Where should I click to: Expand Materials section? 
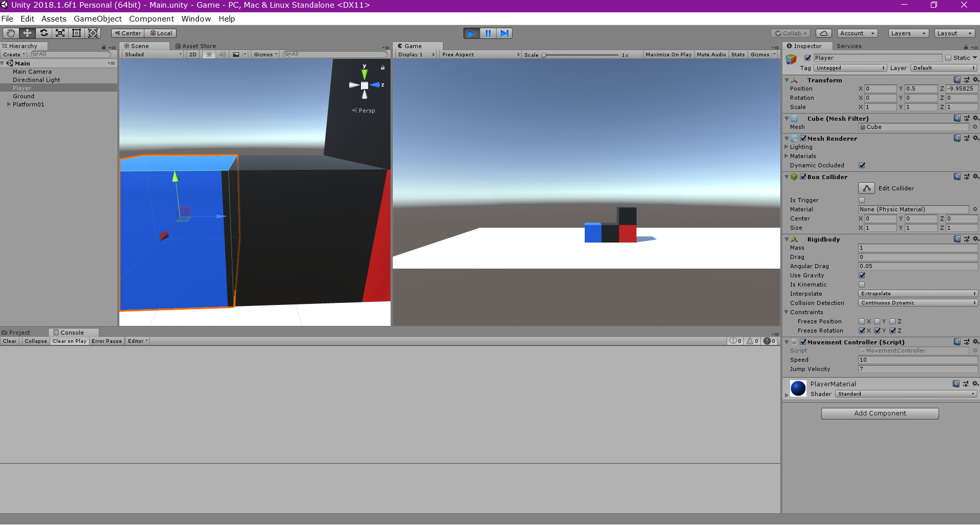pyautogui.click(x=786, y=156)
